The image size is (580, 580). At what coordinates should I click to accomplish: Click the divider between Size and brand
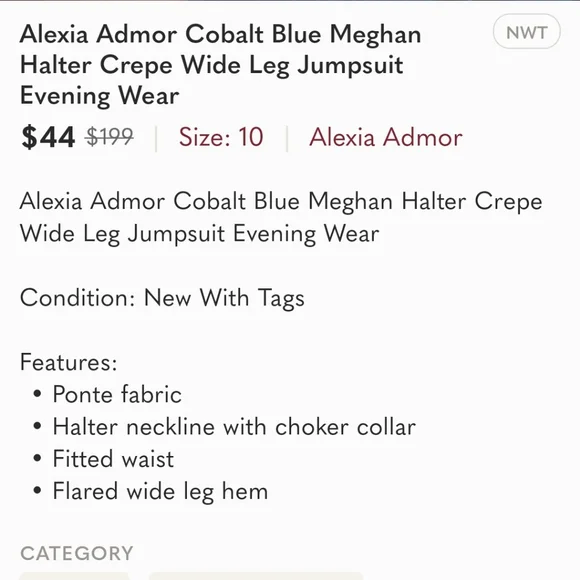[x=287, y=138]
